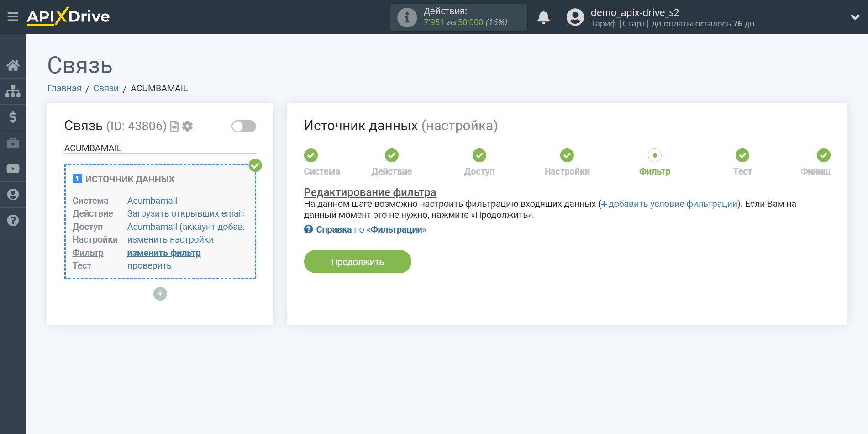Click Продолжить button
The width and height of the screenshot is (868, 434).
(x=358, y=261)
